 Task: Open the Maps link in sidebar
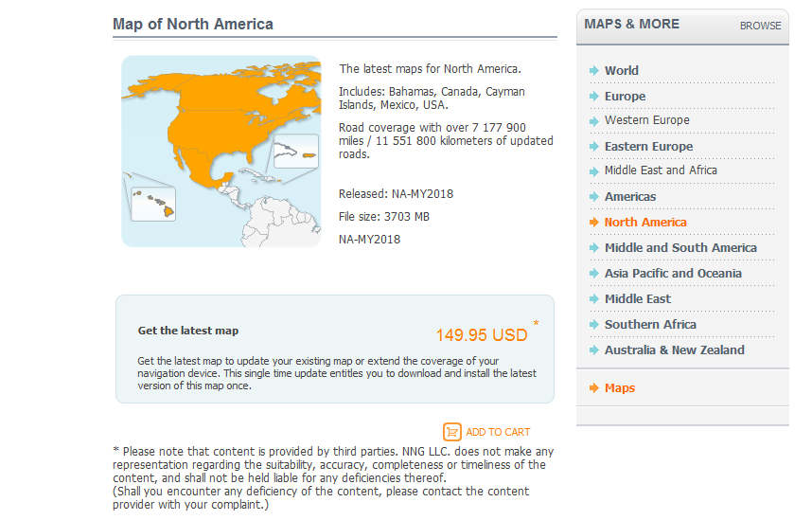[620, 388]
